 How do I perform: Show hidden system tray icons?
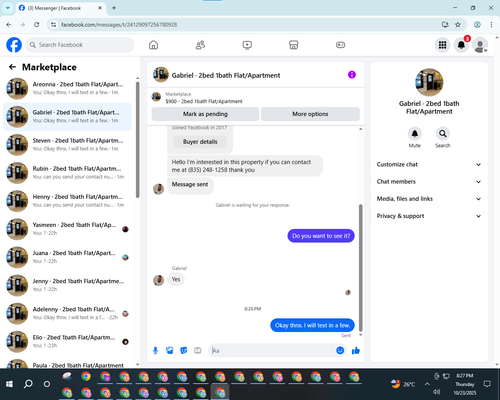click(427, 384)
